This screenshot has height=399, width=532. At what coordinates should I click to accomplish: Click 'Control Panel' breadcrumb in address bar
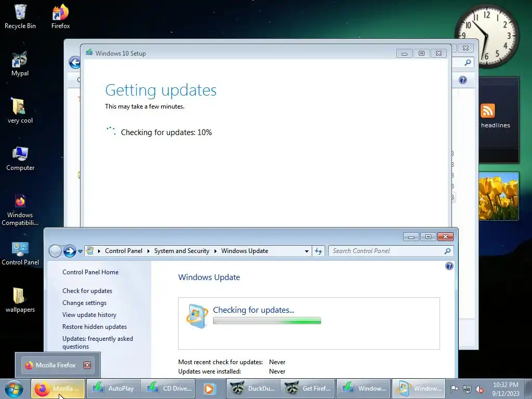(x=124, y=251)
